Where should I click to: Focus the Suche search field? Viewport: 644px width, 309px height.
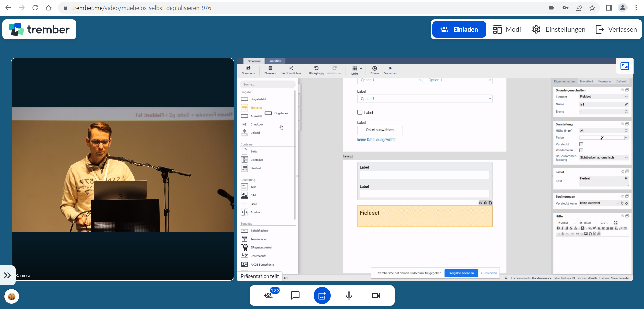click(268, 84)
